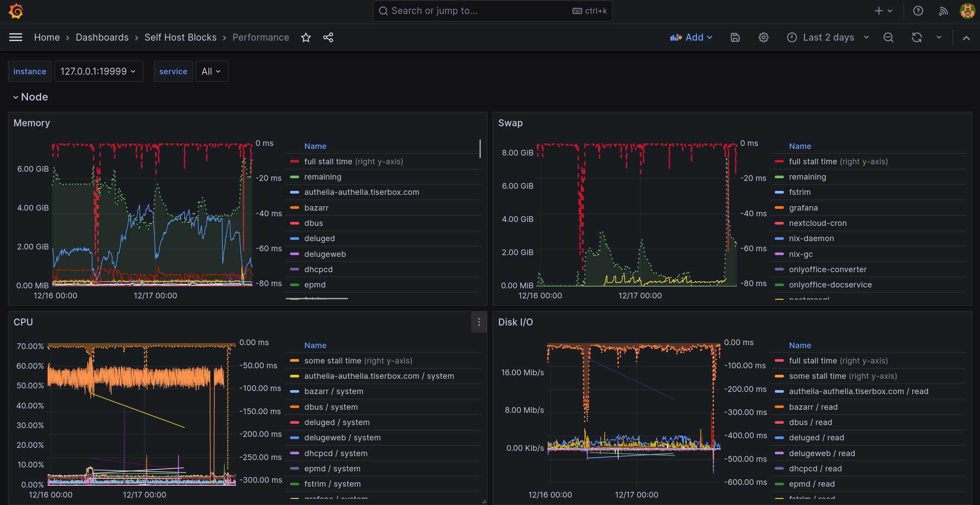Image resolution: width=980 pixels, height=505 pixels.
Task: Open Self Host Blocks folder breadcrumb
Action: (x=180, y=37)
